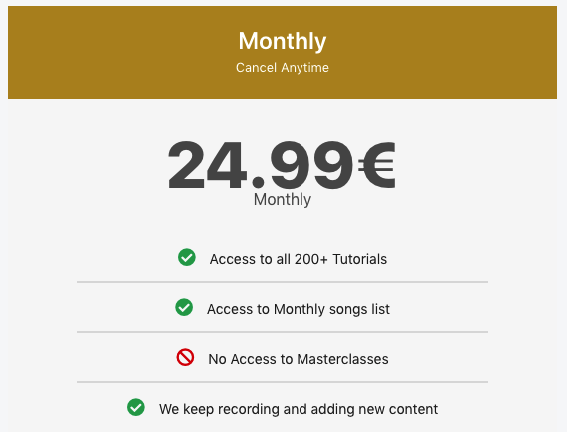The height and width of the screenshot is (432, 567).
Task: Click Access to all 200+ Tutorials text
Action: coord(298,259)
